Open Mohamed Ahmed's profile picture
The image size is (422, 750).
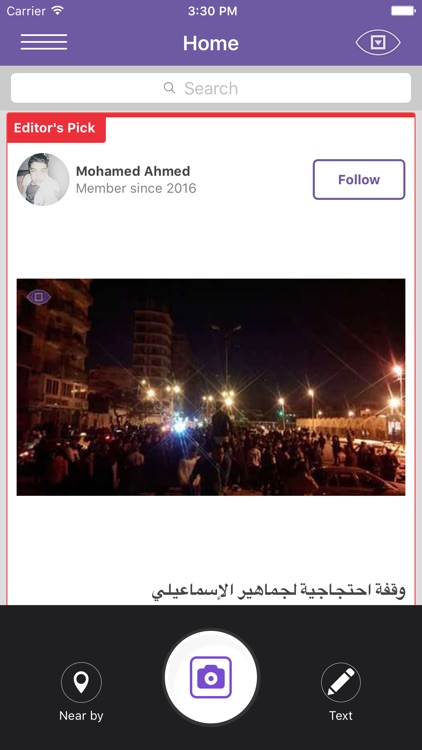43,179
